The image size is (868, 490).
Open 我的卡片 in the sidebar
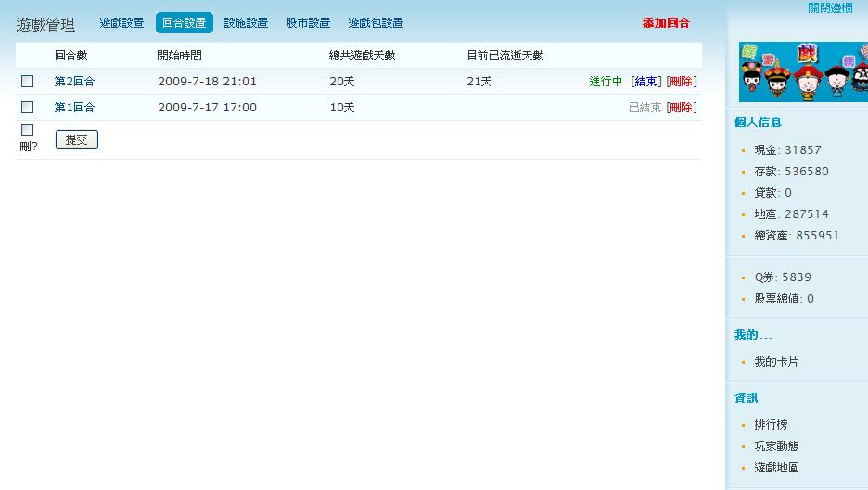coord(777,362)
